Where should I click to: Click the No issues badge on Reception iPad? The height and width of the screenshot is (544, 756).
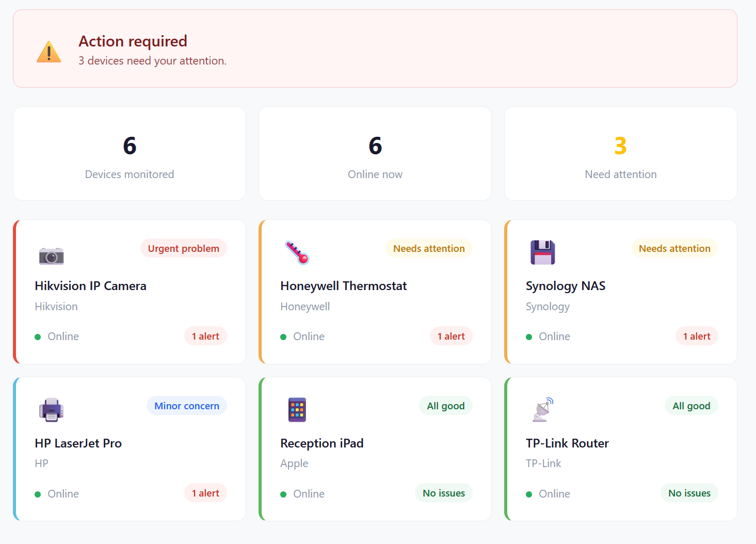click(x=443, y=493)
